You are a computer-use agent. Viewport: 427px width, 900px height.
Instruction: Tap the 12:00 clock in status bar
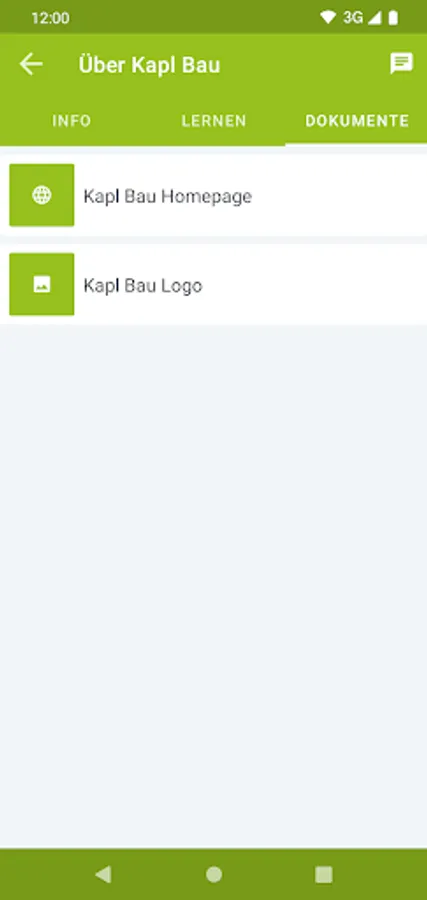click(x=51, y=18)
